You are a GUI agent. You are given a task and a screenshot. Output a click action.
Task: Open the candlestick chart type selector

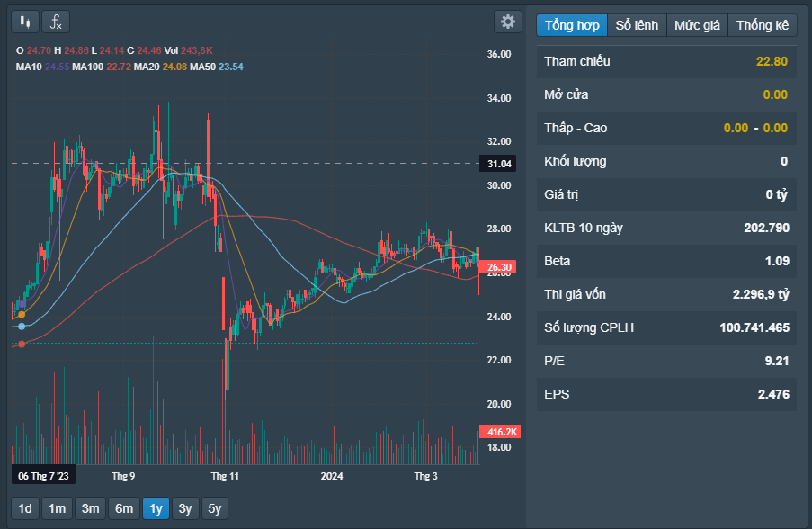click(x=26, y=22)
